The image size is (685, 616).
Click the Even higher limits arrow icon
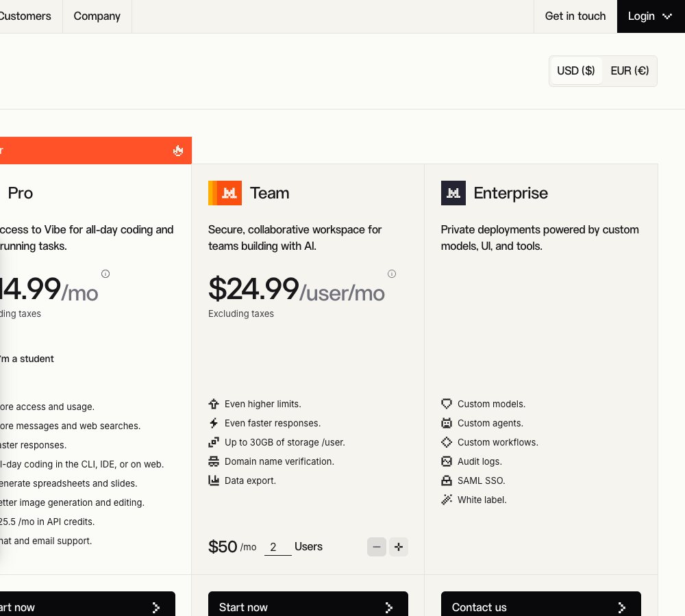214,404
